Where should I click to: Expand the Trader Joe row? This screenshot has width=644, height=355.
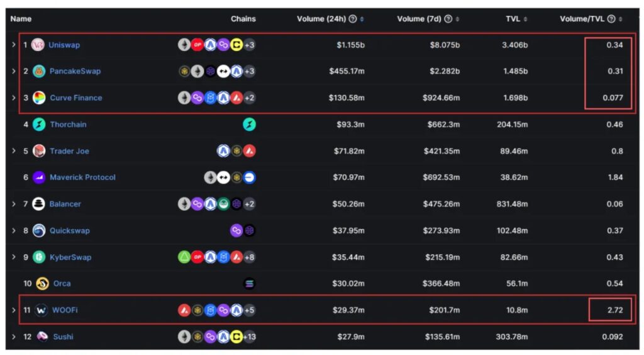[14, 151]
